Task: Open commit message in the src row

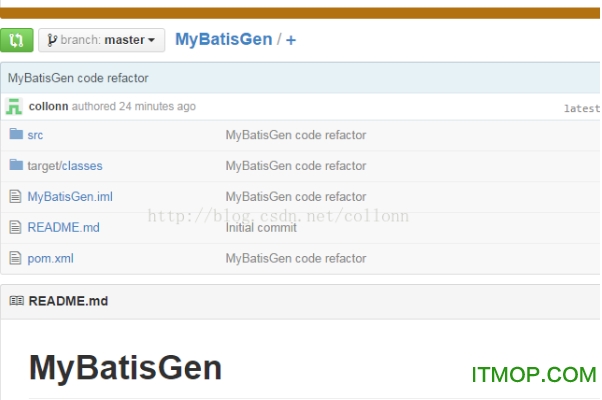Action: click(296, 135)
